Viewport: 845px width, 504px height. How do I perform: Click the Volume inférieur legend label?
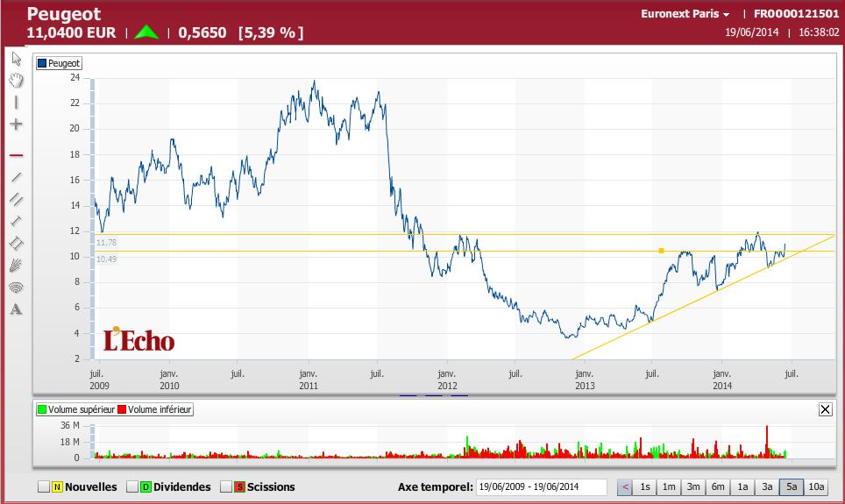(x=160, y=409)
